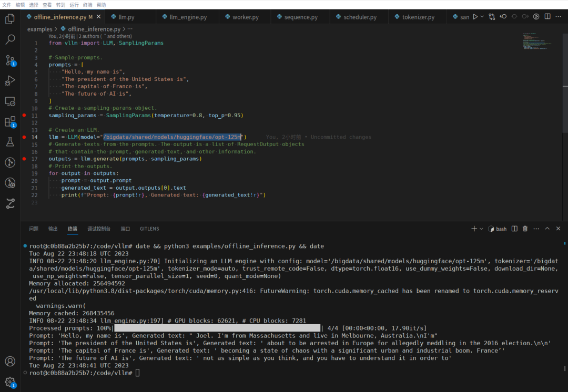Click the 'Uncommitted changes' inline blame text
The height and width of the screenshot is (392, 568).
341,137
